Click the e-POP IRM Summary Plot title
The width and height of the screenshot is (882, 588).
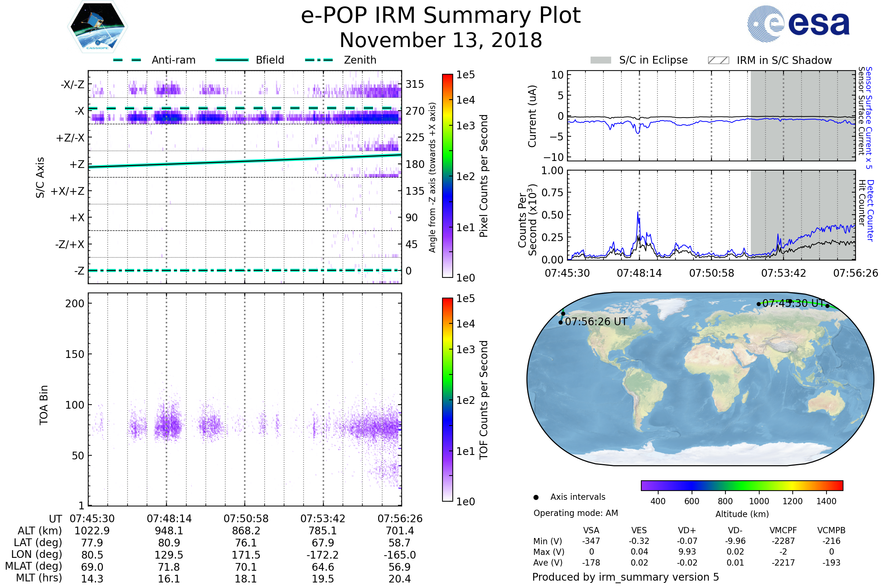coord(441,16)
